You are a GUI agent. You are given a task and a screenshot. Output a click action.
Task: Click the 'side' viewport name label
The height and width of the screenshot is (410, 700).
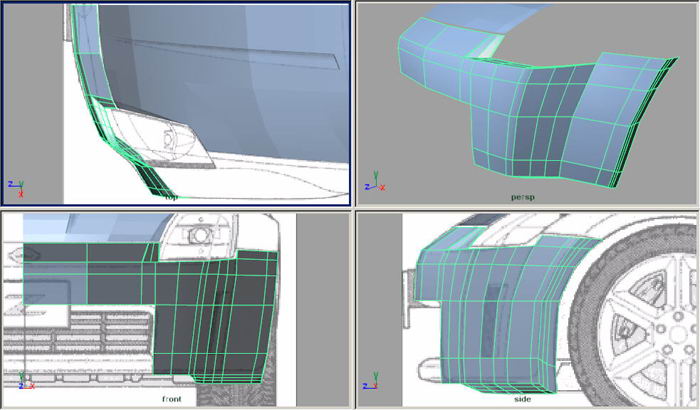click(x=523, y=398)
